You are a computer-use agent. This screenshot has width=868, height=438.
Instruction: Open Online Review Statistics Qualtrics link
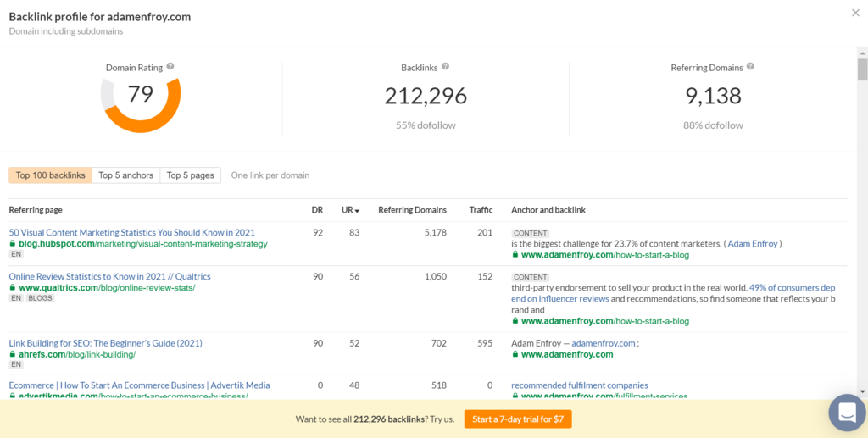click(x=109, y=276)
